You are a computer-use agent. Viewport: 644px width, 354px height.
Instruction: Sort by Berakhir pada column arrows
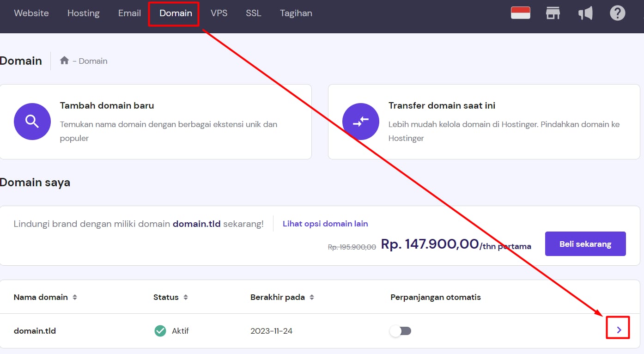312,297
